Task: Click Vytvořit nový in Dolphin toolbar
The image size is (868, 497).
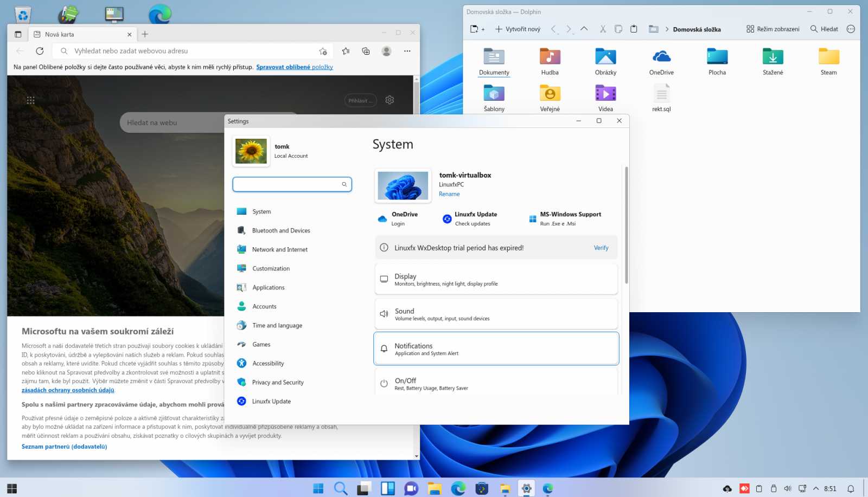Action: pos(518,29)
